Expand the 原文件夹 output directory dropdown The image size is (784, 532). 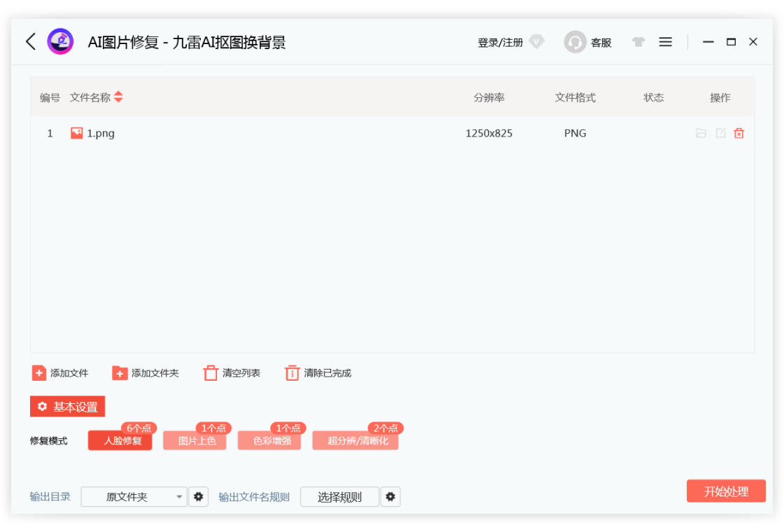coord(179,497)
